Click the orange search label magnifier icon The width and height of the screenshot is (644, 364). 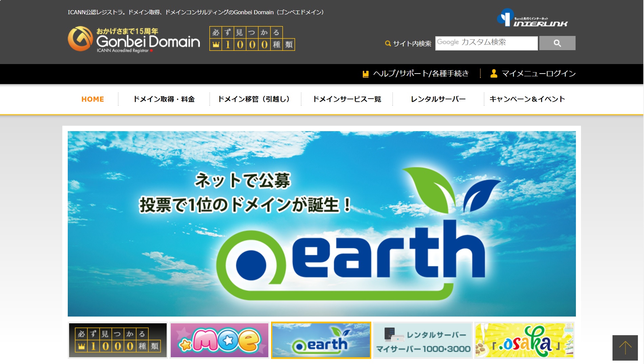pyautogui.click(x=388, y=43)
